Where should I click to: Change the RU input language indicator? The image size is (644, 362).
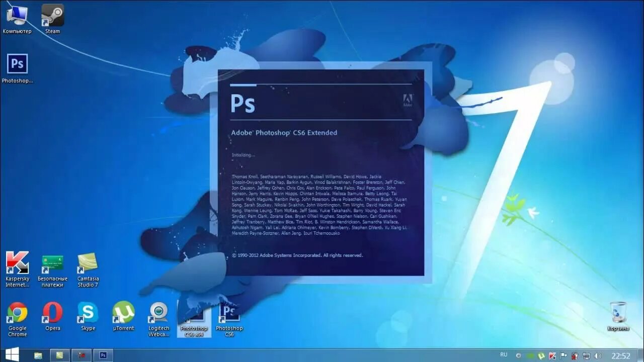(x=504, y=355)
